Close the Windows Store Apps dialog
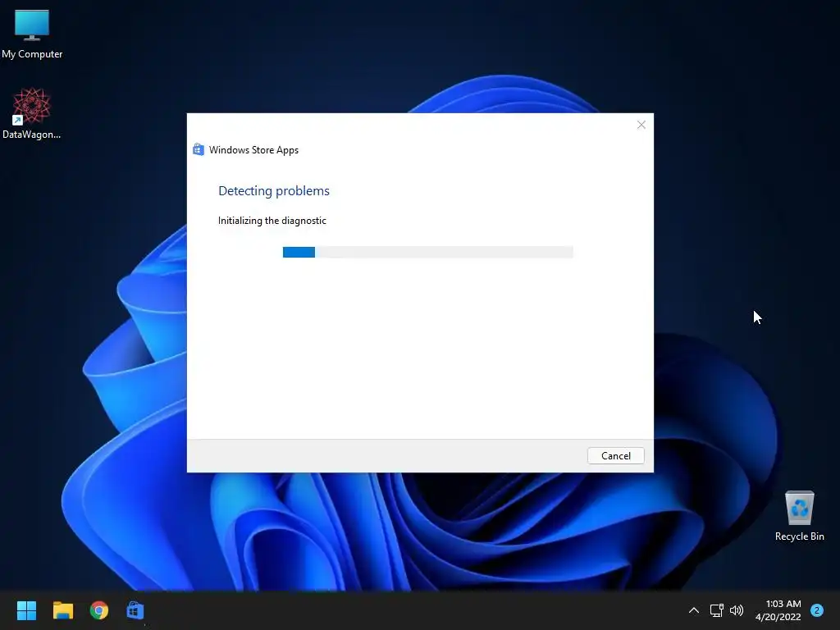The height and width of the screenshot is (630, 840). point(641,125)
